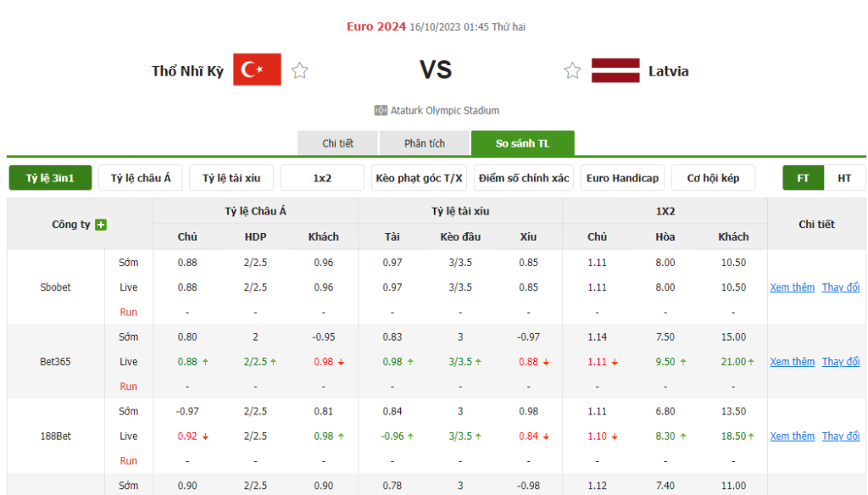
Task: Switch to Tỷ lệ châu Á odds
Action: pos(141,178)
